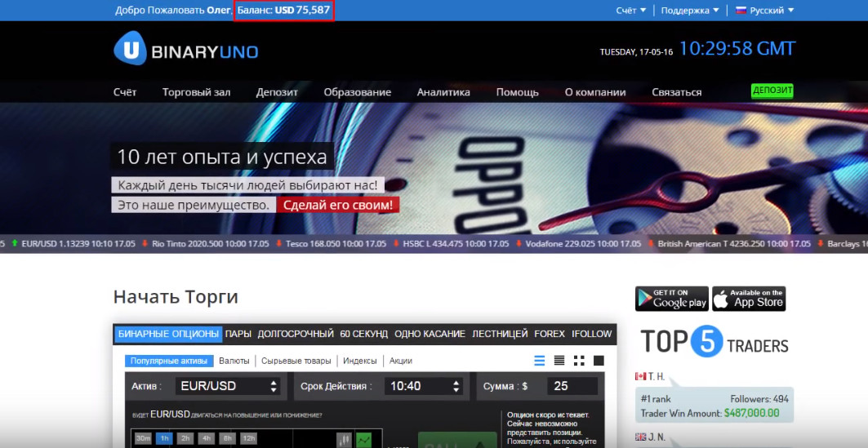Viewport: 868px width, 448px height.
Task: Open the Счёт main navigation item
Action: click(x=125, y=92)
